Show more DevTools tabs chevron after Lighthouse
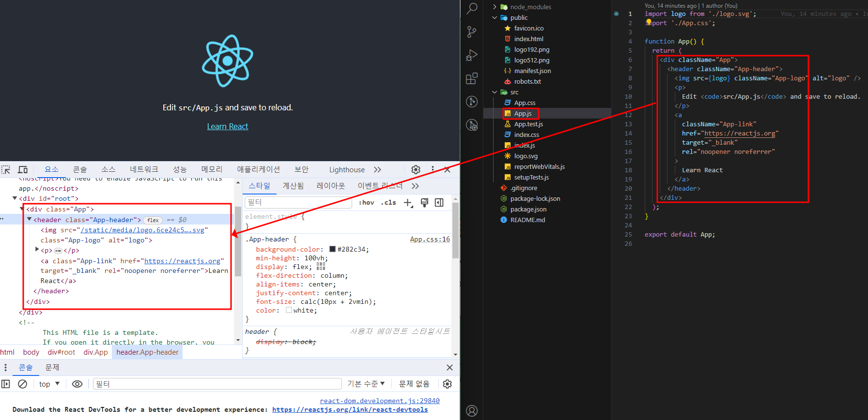 377,169
